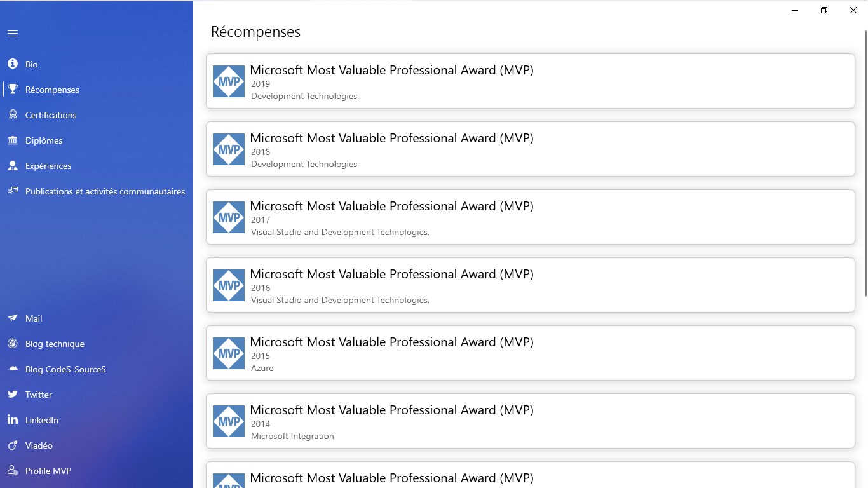Viewport: 868px width, 488px height.
Task: Click the Mail paper plane icon
Action: [13, 318]
